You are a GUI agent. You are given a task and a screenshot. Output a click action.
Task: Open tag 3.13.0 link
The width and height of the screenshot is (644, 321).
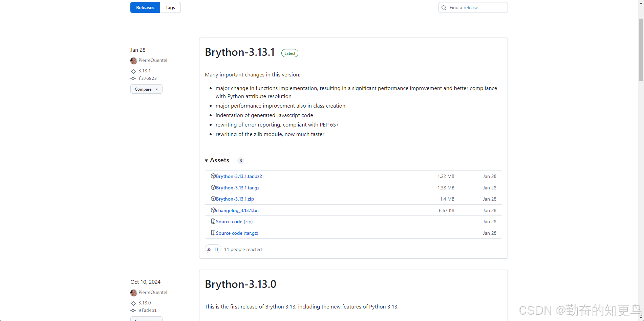point(145,303)
